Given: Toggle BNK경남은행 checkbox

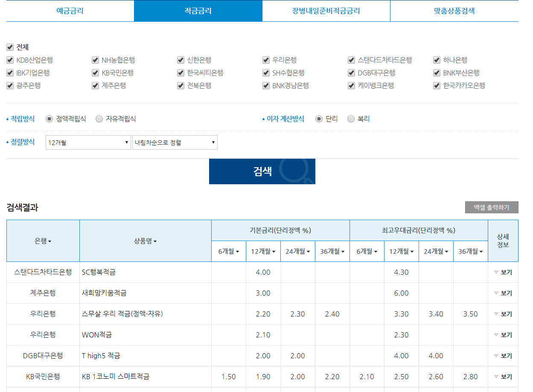Looking at the screenshot, I should point(266,86).
